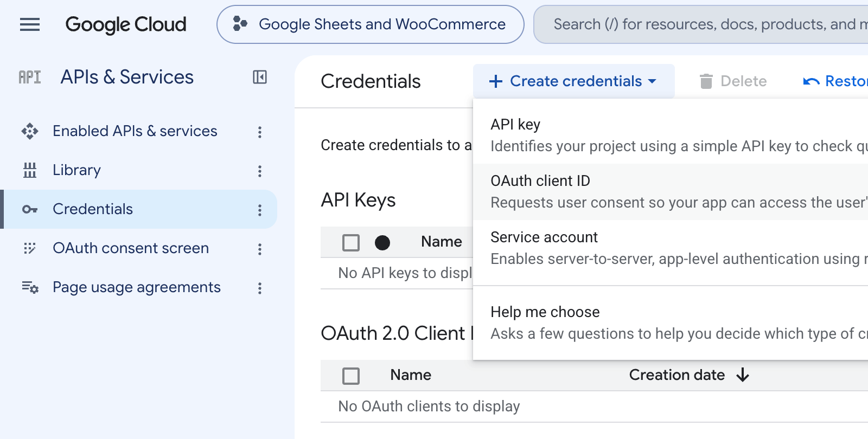The height and width of the screenshot is (439, 868).
Task: Sort API Keys by Name column
Action: pyautogui.click(x=442, y=242)
